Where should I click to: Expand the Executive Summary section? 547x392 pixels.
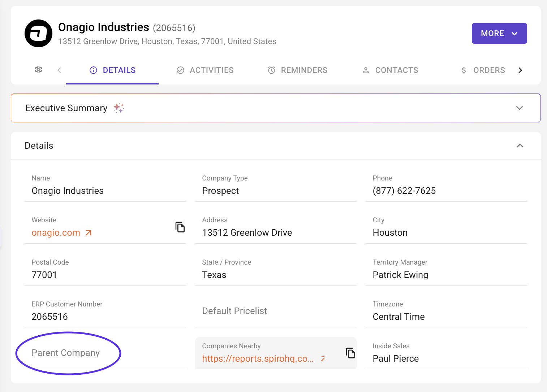point(519,108)
